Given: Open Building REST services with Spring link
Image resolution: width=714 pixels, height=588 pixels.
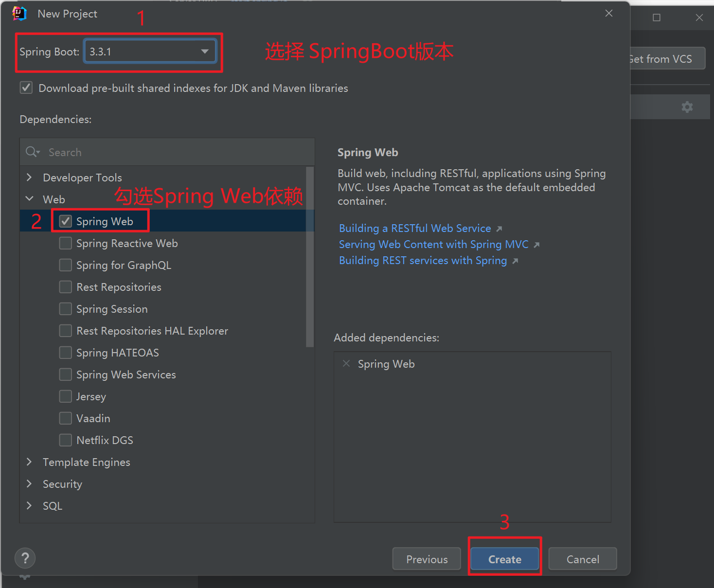Looking at the screenshot, I should (x=423, y=260).
